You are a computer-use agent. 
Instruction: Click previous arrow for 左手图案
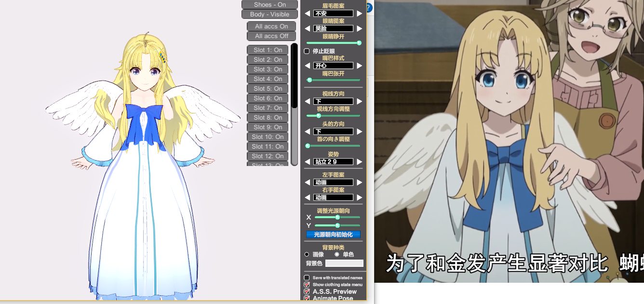tap(308, 182)
